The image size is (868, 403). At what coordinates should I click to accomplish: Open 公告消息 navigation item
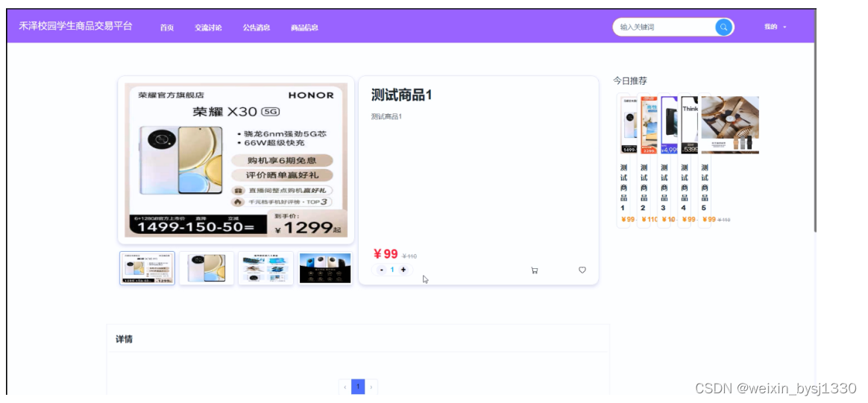coord(257,28)
